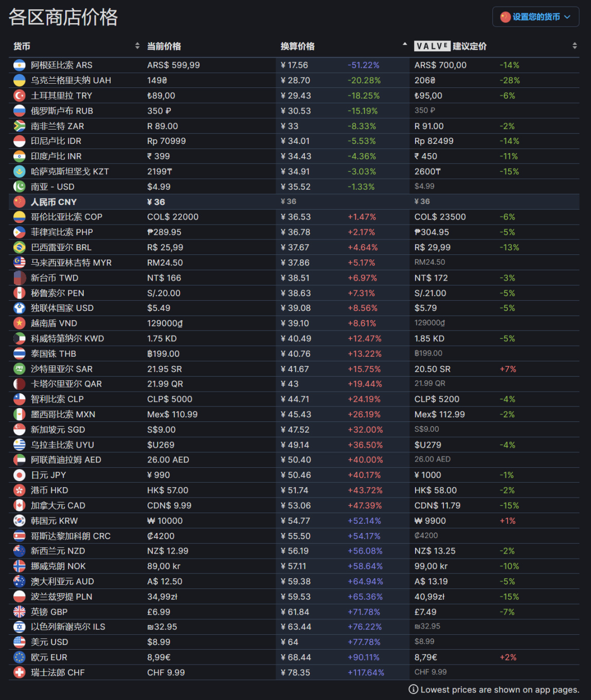The image size is (591, 700).
Task: Click the South Korea flag icon
Action: pyautogui.click(x=19, y=521)
